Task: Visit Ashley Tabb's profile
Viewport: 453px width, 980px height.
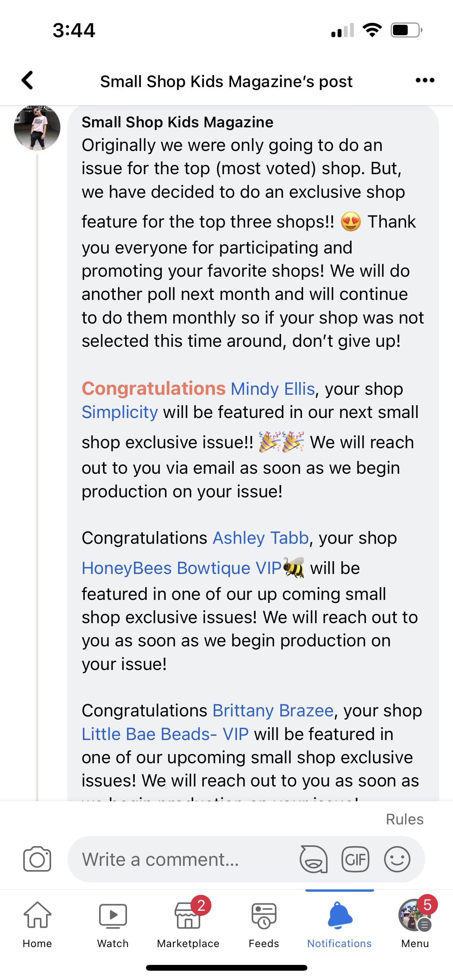Action: coord(261,538)
